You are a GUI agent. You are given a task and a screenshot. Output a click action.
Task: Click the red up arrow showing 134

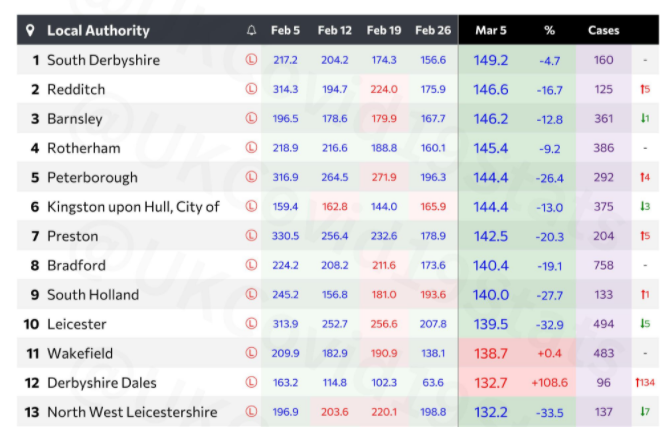click(644, 383)
